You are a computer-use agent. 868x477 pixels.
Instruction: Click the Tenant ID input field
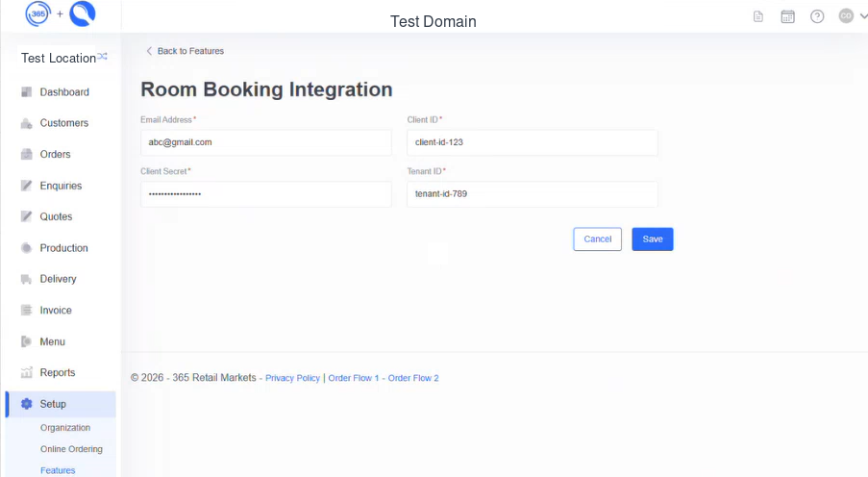(x=533, y=194)
